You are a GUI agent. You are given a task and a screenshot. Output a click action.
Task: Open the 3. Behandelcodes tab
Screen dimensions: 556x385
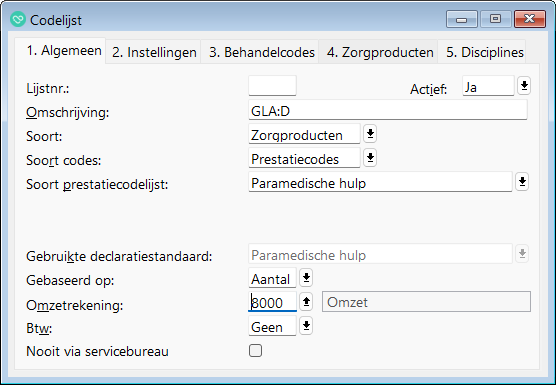tap(260, 52)
